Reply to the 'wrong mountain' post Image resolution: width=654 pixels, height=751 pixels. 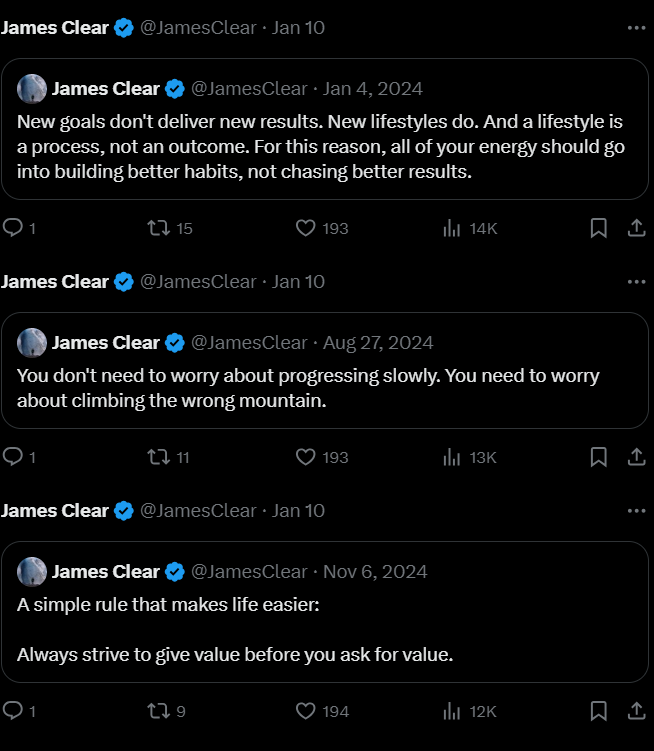(x=13, y=457)
